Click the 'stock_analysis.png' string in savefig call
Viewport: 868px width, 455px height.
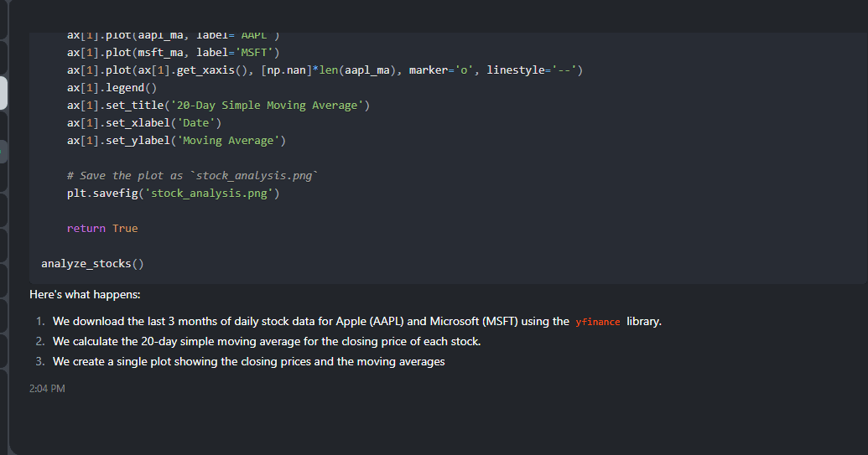pos(209,193)
